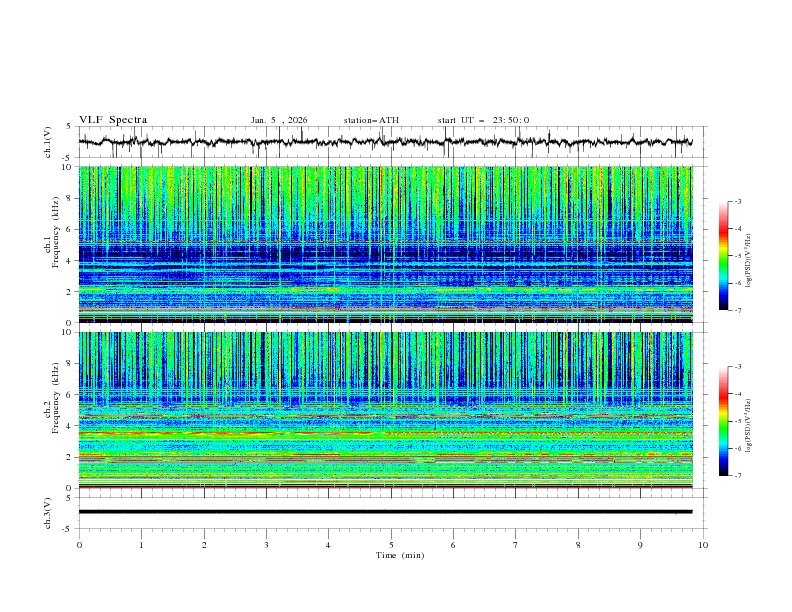
Task: Select the ch.2 spectrogram color bar
Action: click(723, 421)
